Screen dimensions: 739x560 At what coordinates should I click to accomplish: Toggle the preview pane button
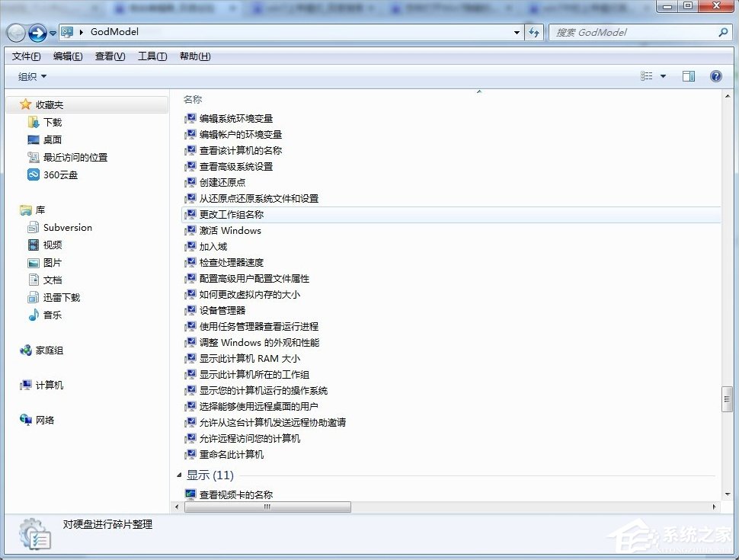[689, 76]
